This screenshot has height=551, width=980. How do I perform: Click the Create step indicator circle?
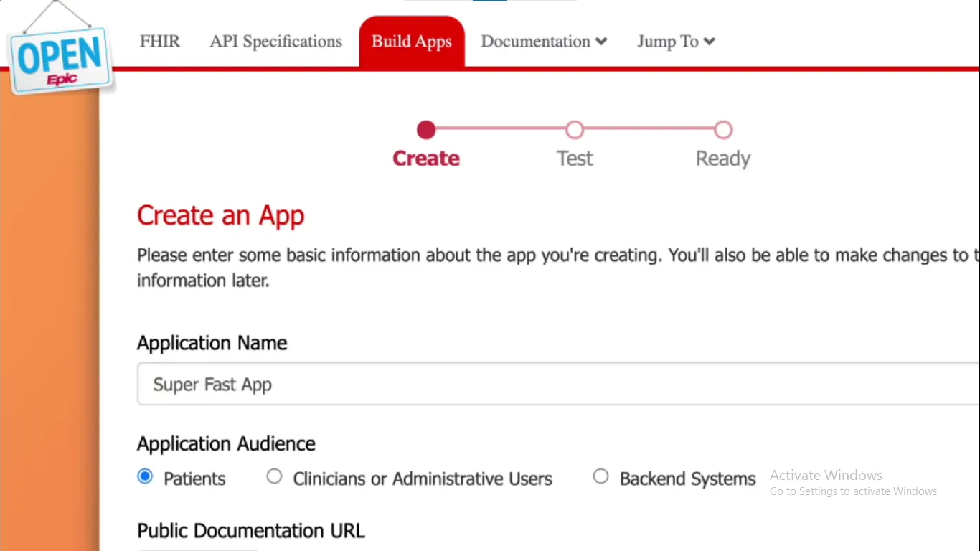tap(425, 130)
